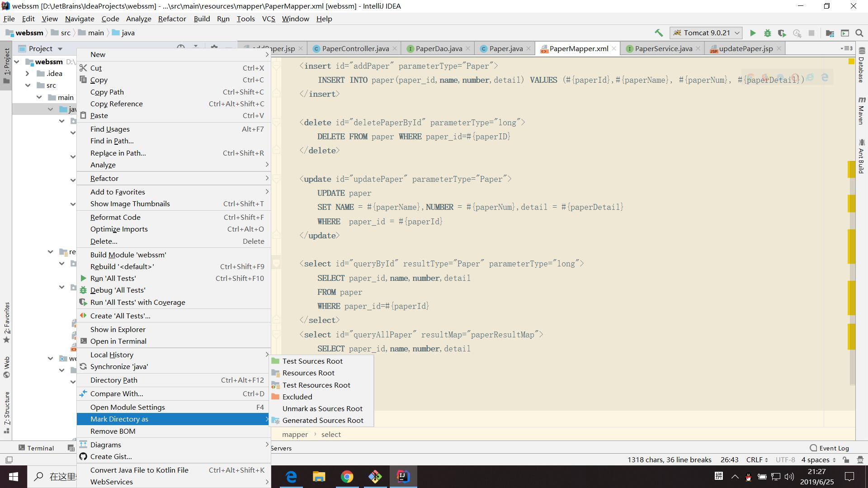Click the Run Anything toolbar icon

(845, 33)
